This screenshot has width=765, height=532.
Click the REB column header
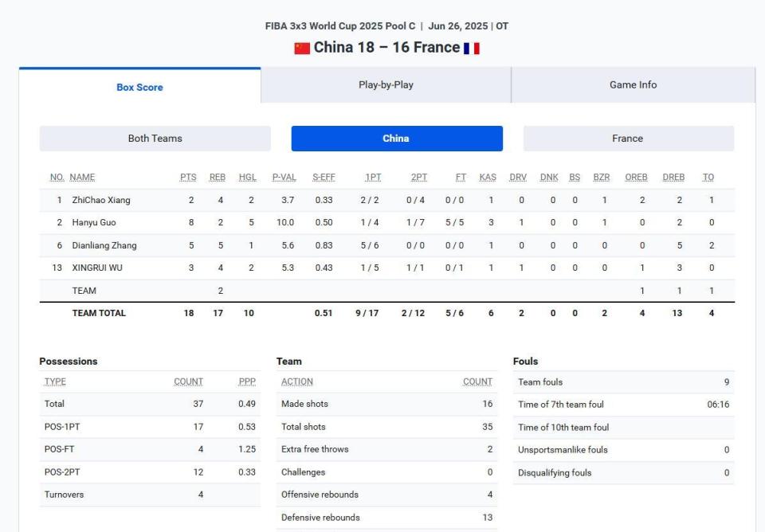pyautogui.click(x=218, y=177)
